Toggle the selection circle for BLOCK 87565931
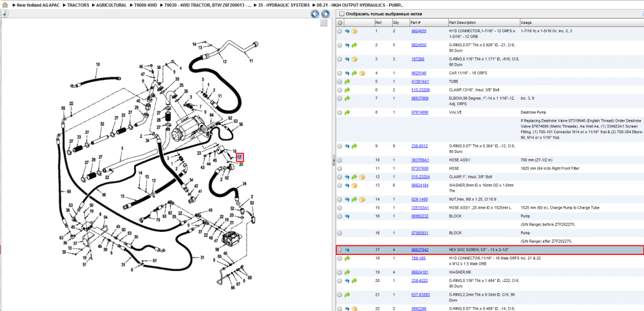 tap(339, 233)
